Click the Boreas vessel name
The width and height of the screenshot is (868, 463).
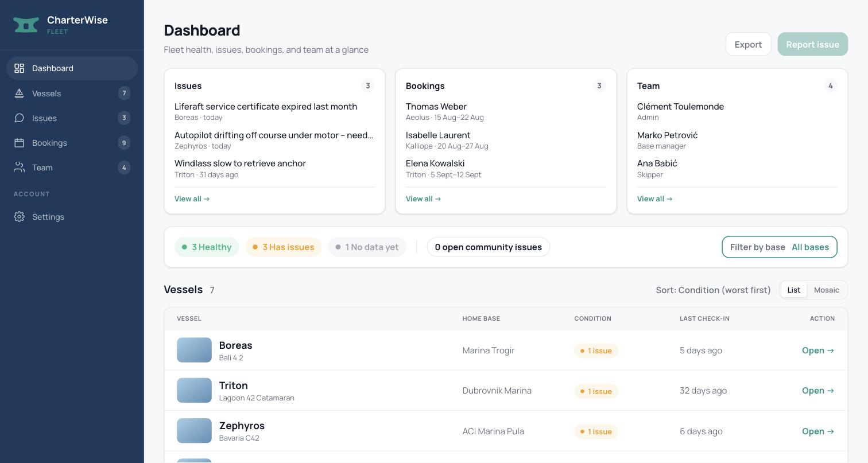coord(235,345)
